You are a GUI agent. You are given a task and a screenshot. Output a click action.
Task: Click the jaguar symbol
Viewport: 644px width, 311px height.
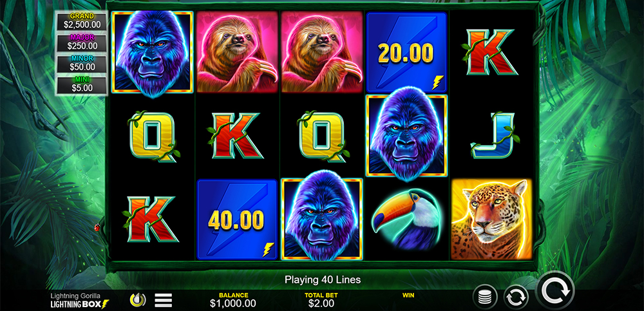point(491,220)
